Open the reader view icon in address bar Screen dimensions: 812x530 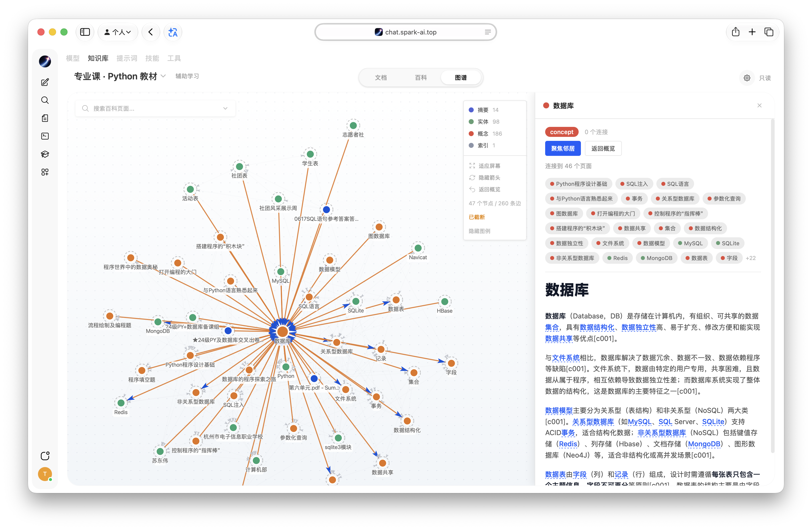coord(487,32)
